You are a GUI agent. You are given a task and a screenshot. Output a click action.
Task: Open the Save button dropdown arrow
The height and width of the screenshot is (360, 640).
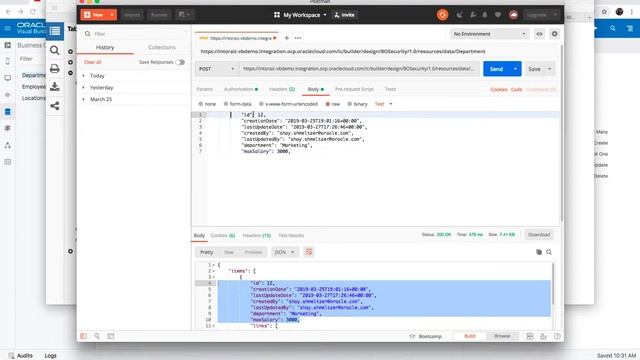[x=549, y=69]
